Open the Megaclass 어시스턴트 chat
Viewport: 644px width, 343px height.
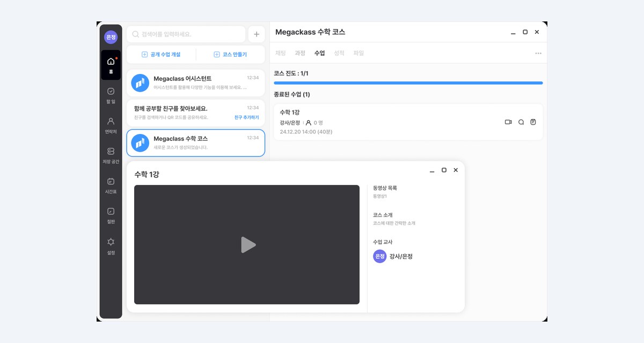coord(195,83)
